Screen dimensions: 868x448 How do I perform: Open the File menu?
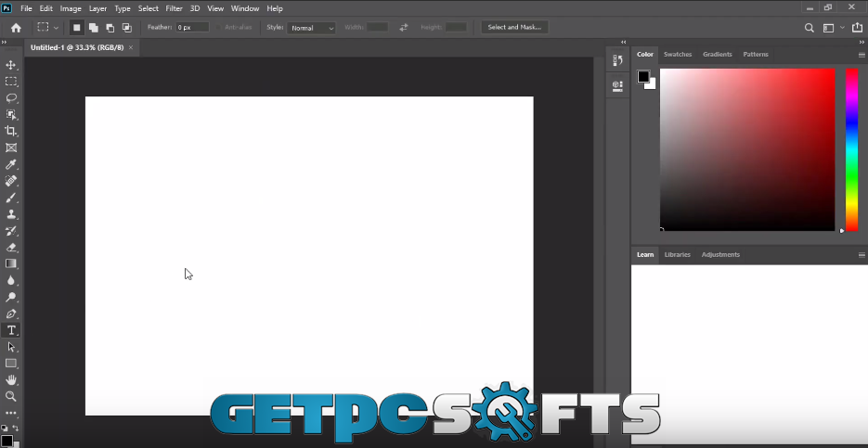(26, 8)
